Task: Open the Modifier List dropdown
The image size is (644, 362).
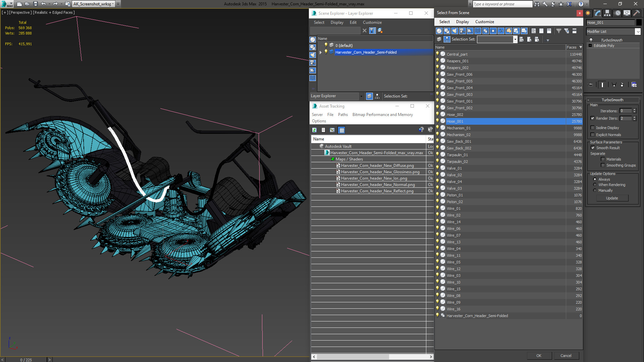Action: 638,32
